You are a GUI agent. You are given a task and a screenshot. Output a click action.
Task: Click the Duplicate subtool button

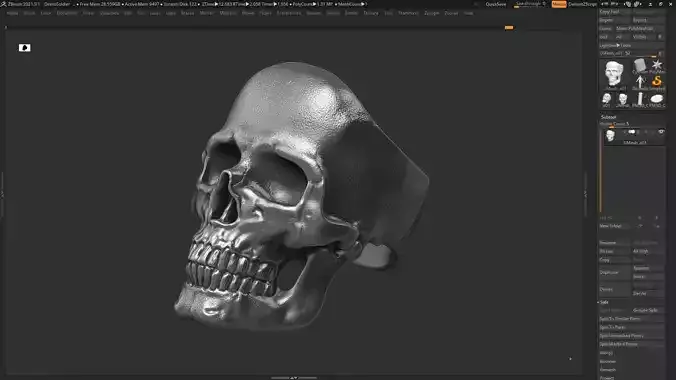615,272
